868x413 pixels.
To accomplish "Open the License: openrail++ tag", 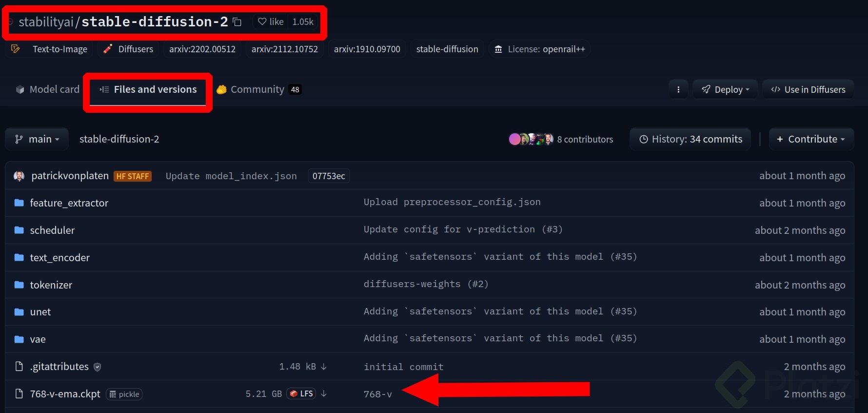I will point(540,49).
